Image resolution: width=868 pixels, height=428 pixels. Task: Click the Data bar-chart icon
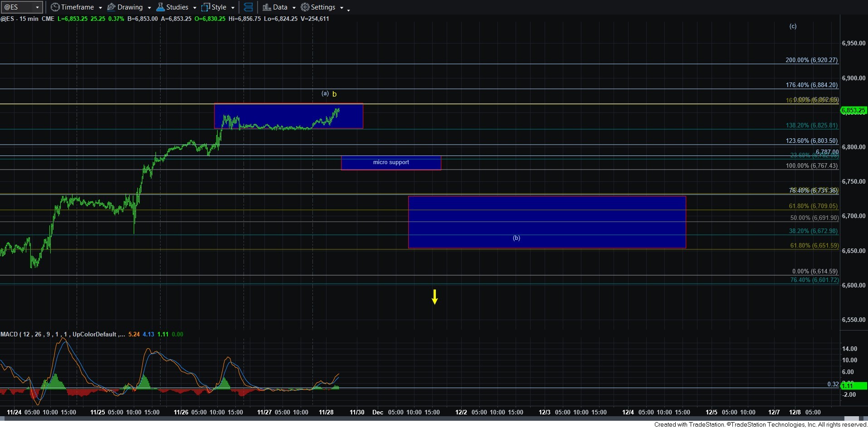coord(267,7)
